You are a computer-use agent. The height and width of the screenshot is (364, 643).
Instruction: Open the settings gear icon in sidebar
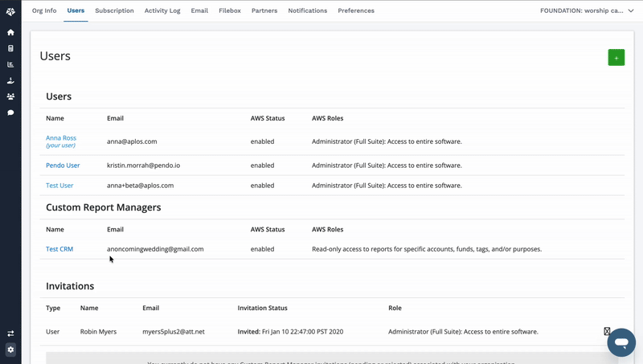point(10,350)
